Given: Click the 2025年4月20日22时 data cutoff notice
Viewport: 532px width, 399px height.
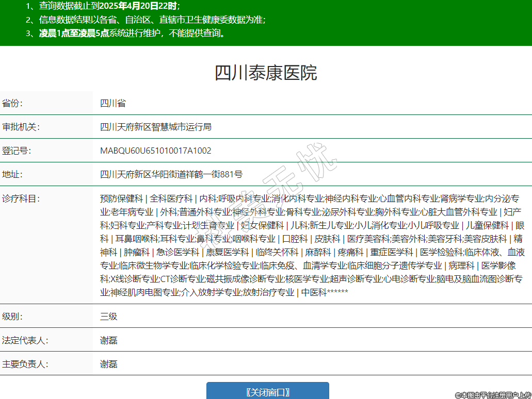Looking at the screenshot, I should 138,6.
